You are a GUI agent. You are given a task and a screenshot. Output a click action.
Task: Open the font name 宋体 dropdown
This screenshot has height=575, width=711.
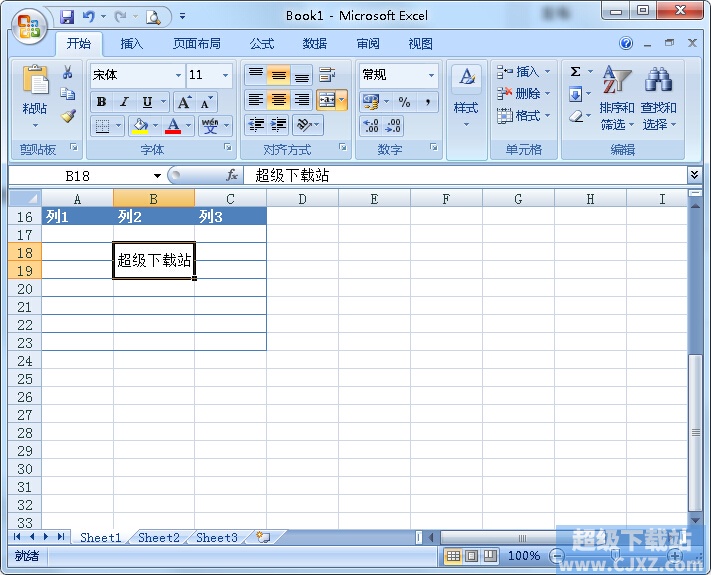point(179,75)
